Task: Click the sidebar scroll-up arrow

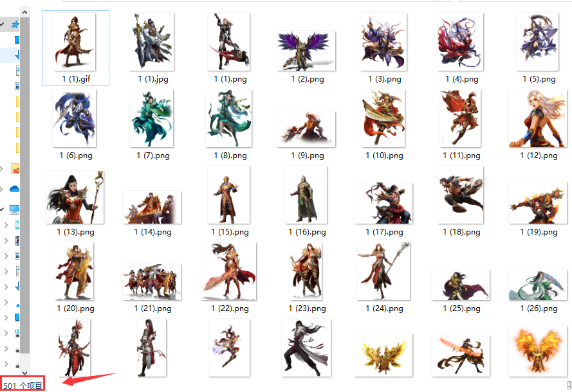Action: click(24, 12)
